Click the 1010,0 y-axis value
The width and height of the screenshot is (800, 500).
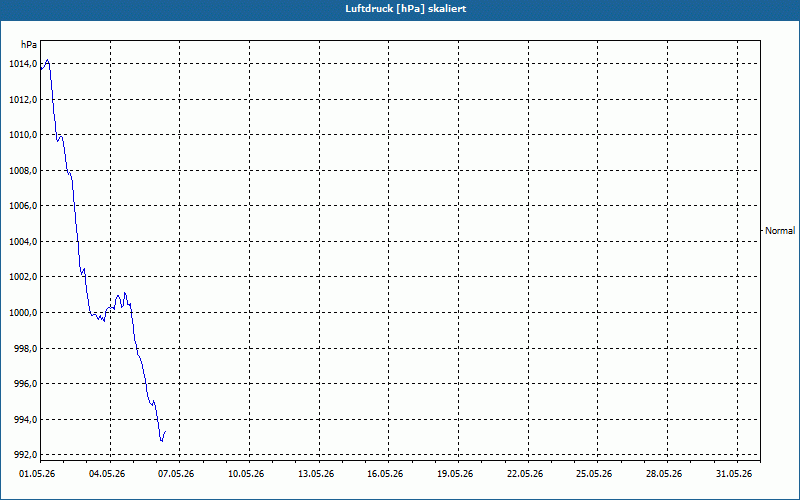point(23,135)
